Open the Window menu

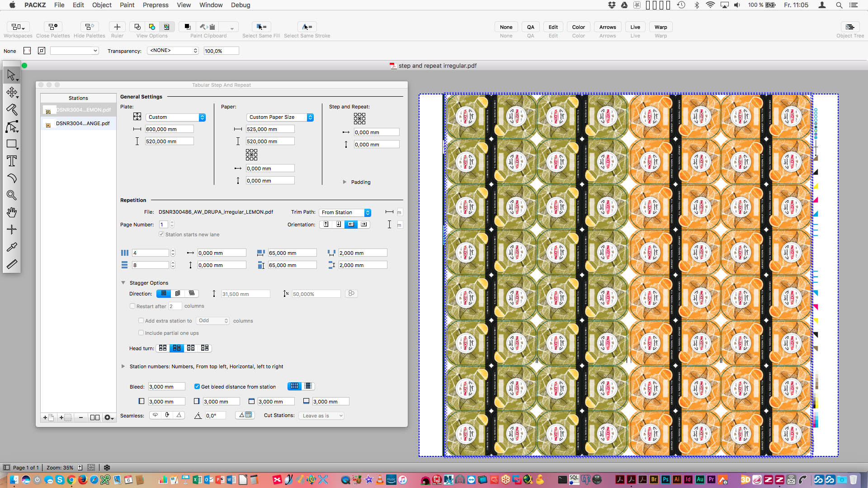click(x=211, y=5)
